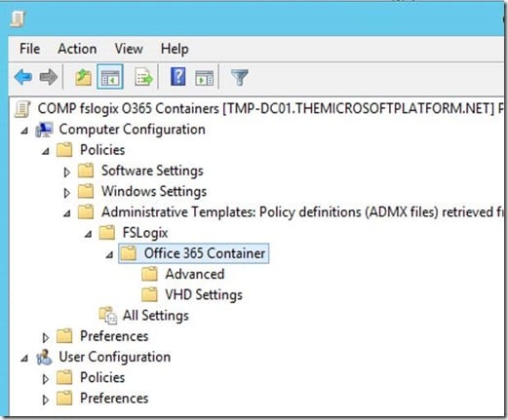Select the VHD Settings label
Viewport: 508px width, 420px height.
point(204,294)
